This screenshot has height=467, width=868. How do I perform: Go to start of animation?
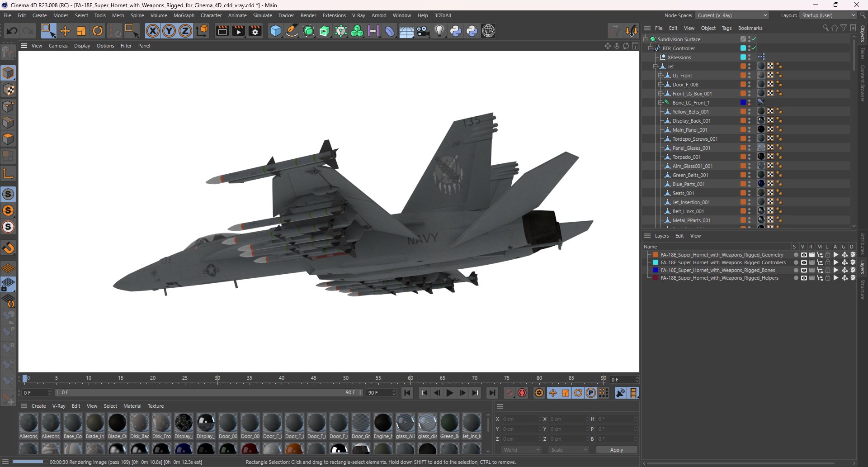click(407, 393)
